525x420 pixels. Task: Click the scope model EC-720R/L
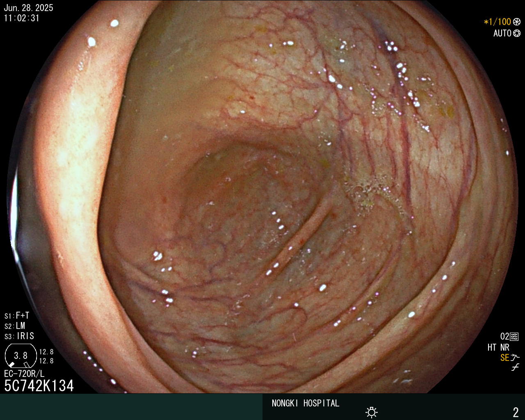(24, 374)
